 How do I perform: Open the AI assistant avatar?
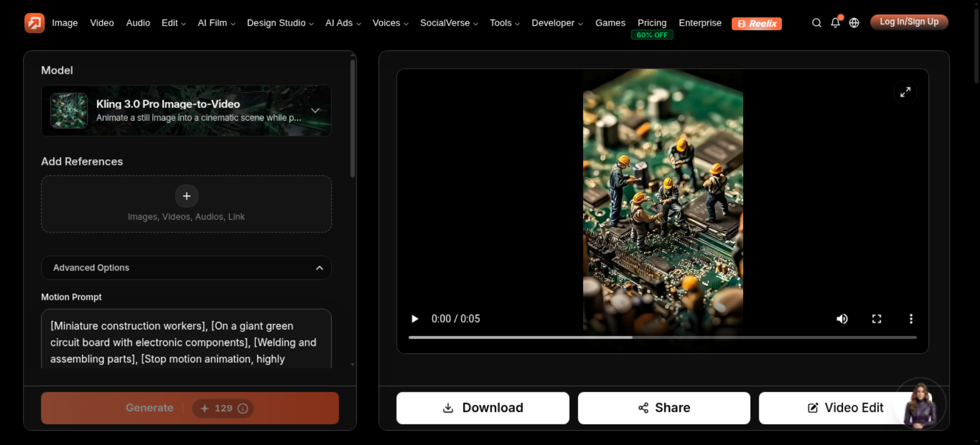(x=920, y=404)
